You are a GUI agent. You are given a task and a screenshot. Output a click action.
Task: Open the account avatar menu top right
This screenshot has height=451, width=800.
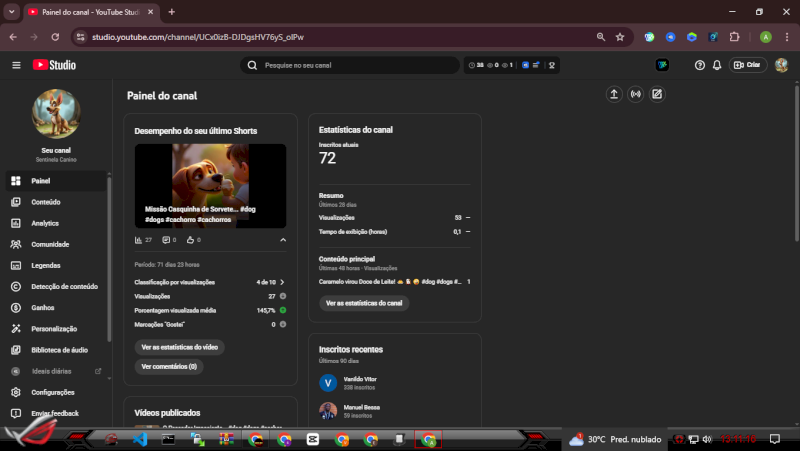pos(780,65)
